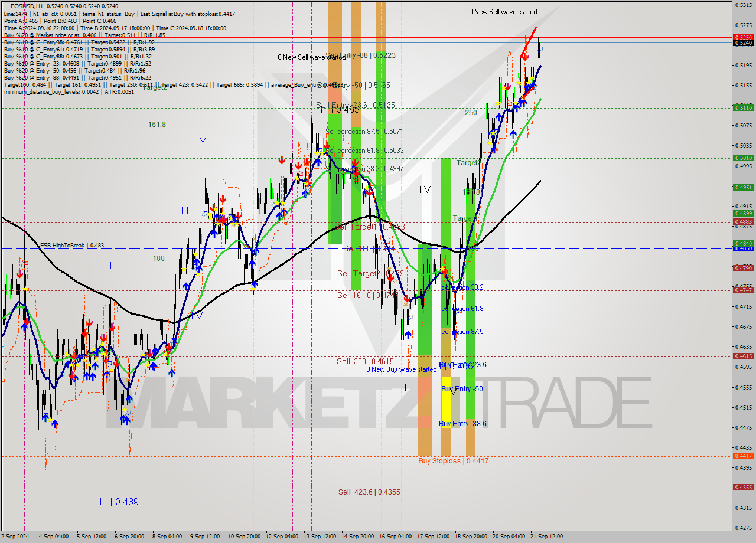Click the 21 Sep 12:00 time axis label

546,537
